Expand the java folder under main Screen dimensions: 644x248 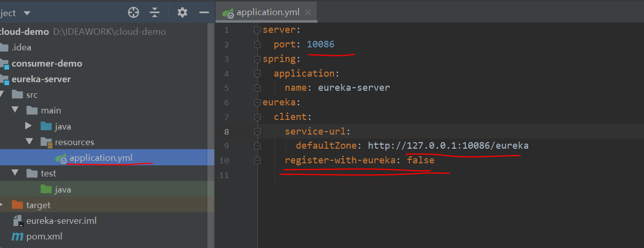pos(29,126)
